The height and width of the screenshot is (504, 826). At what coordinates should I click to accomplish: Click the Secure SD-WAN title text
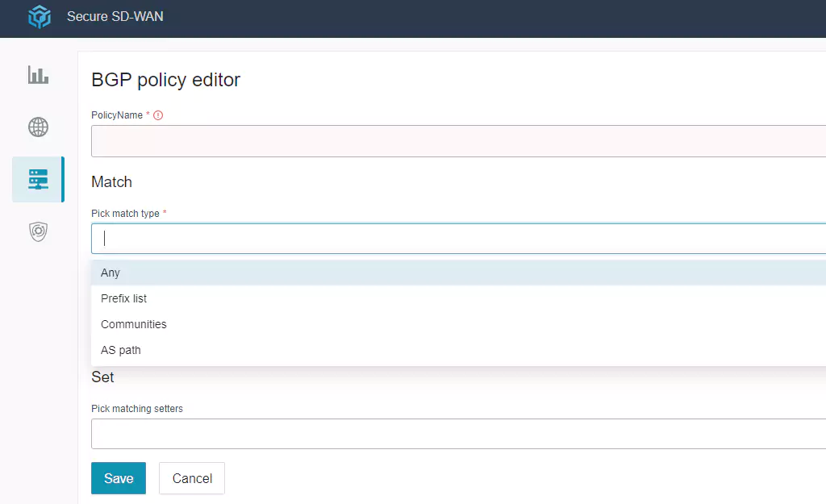115,17
